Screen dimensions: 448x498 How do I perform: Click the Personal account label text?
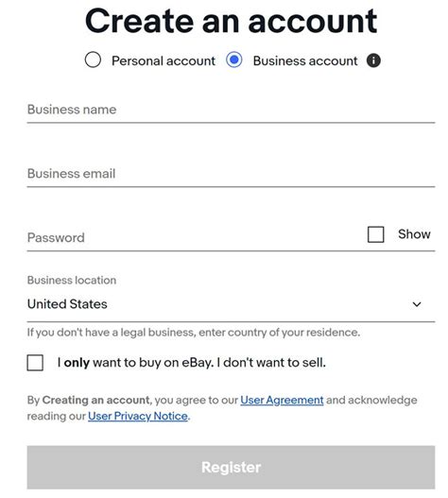(164, 60)
